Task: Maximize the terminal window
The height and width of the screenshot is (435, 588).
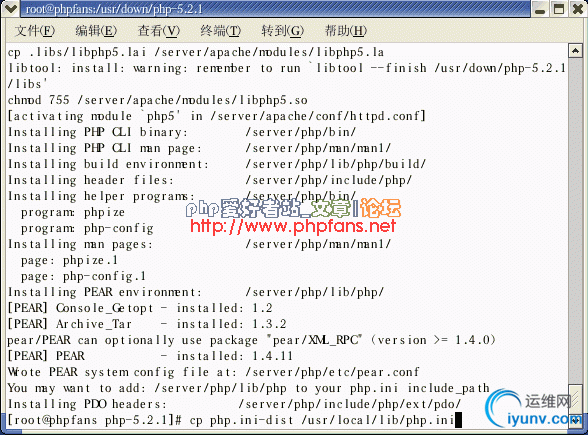Action: (559, 9)
